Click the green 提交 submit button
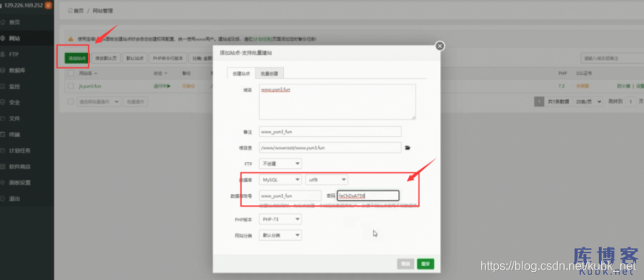 coord(425,264)
